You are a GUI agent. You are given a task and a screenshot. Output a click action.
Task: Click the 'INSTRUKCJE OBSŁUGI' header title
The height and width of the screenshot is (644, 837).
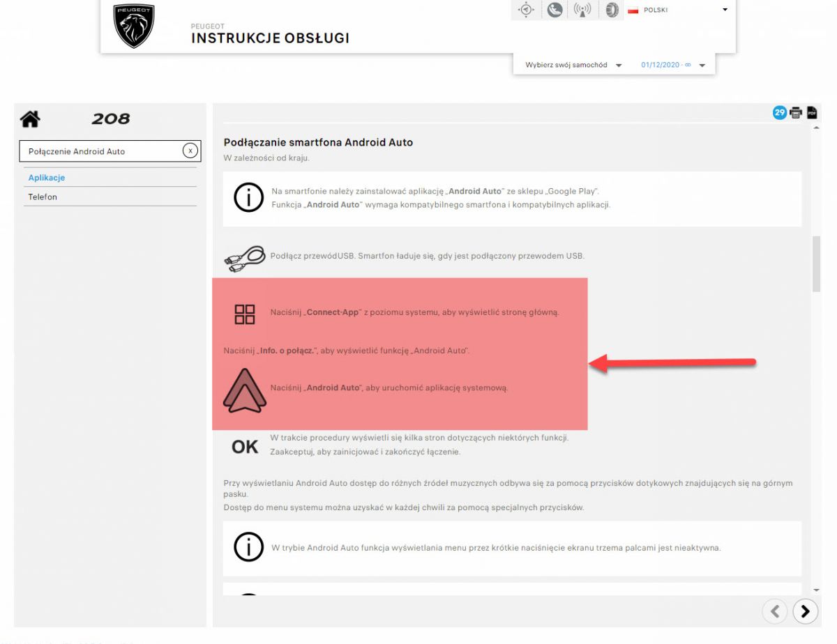click(x=271, y=38)
